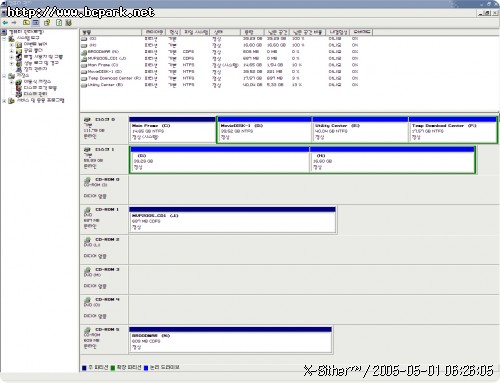
Task: Expand the Shared Folders tree node
Action: point(12,51)
